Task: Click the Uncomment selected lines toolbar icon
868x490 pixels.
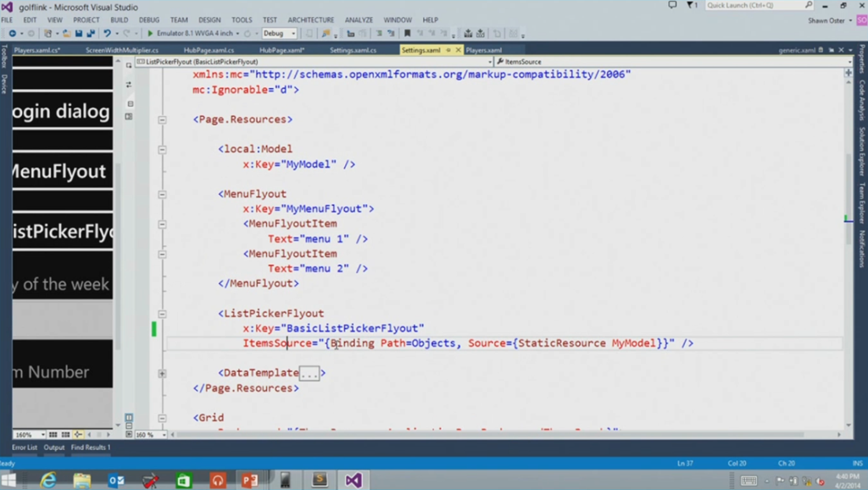Action: pos(391,34)
